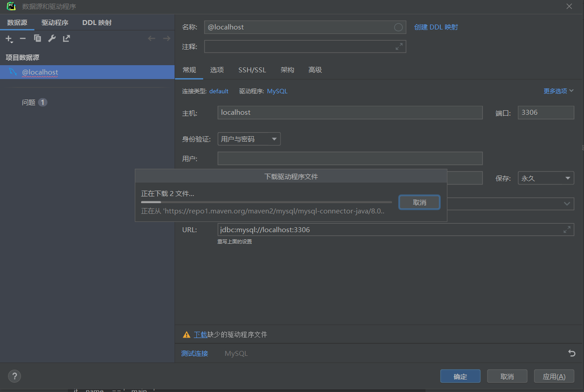The width and height of the screenshot is (584, 392).
Task: Click the warning triangle icon for missing drivers
Action: (x=187, y=334)
